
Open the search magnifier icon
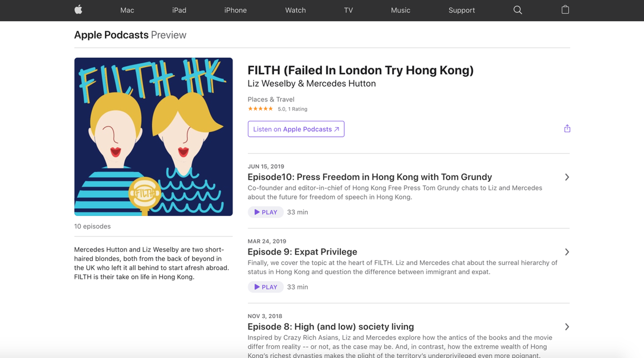pyautogui.click(x=517, y=10)
